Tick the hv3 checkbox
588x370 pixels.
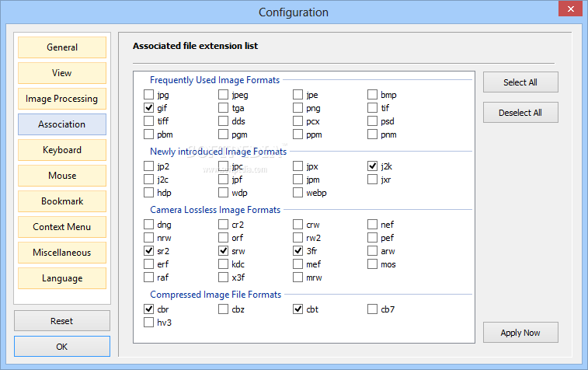(x=148, y=322)
